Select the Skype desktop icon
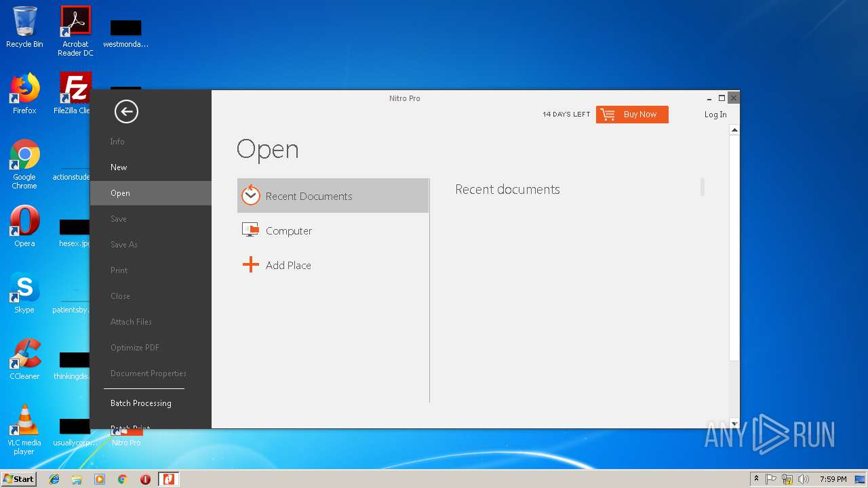 click(24, 293)
